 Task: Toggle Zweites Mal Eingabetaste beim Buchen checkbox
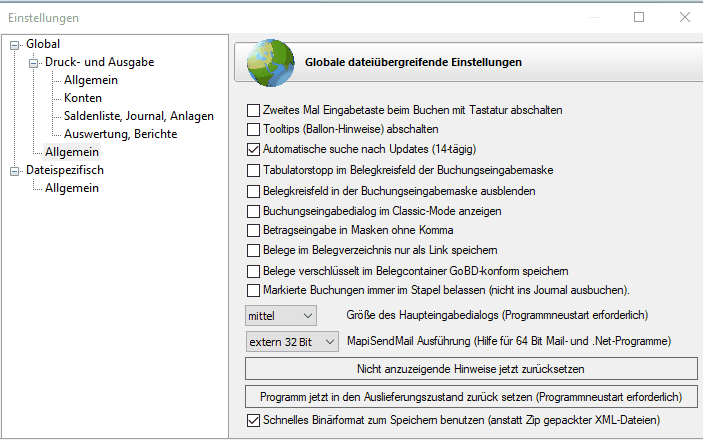253,110
